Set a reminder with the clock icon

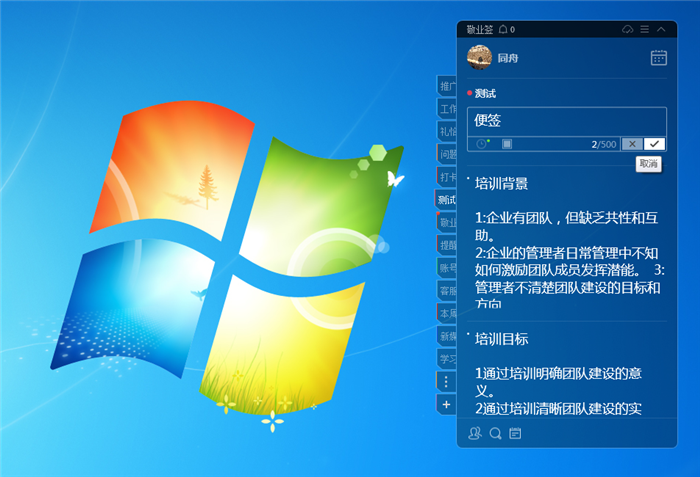tap(482, 144)
